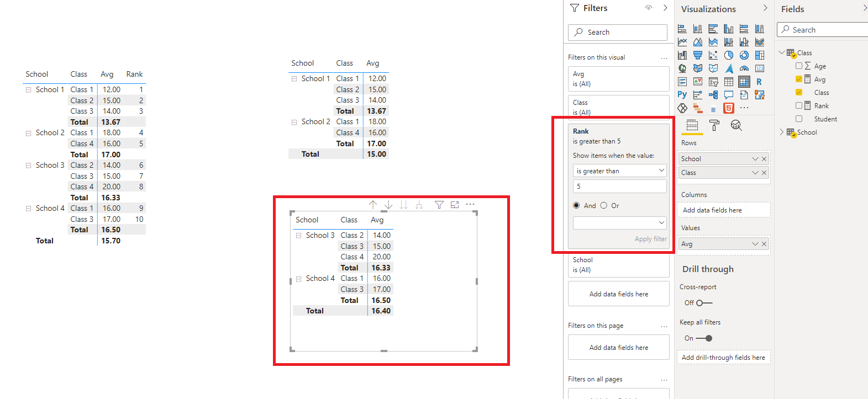The image size is (868, 399).
Task: Expand the School table in Fields
Action: point(782,132)
